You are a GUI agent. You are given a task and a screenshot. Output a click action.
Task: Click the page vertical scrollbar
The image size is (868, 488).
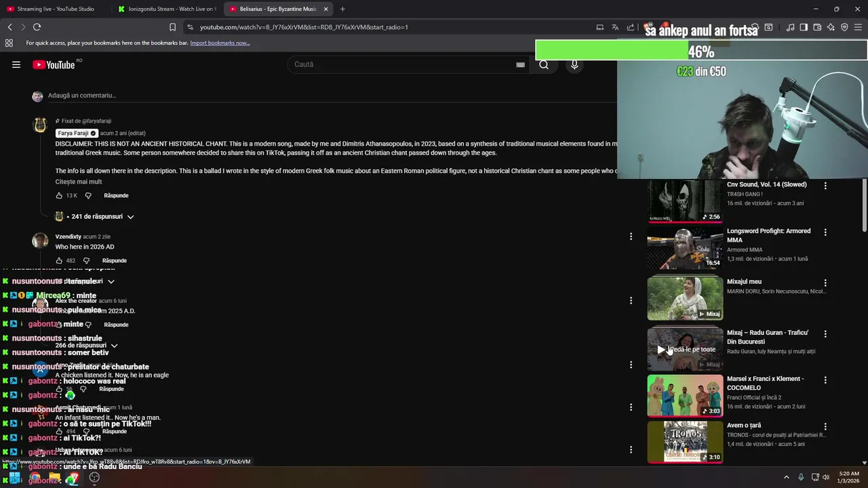coord(865,205)
